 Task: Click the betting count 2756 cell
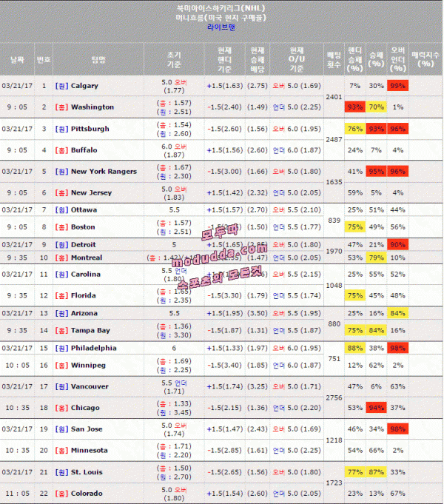334,397
